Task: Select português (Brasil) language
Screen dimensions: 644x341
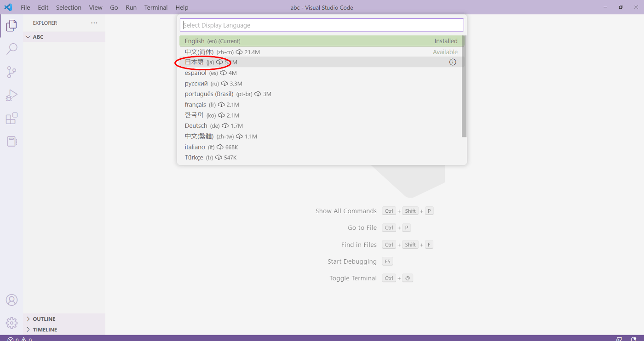Action: [x=321, y=94]
